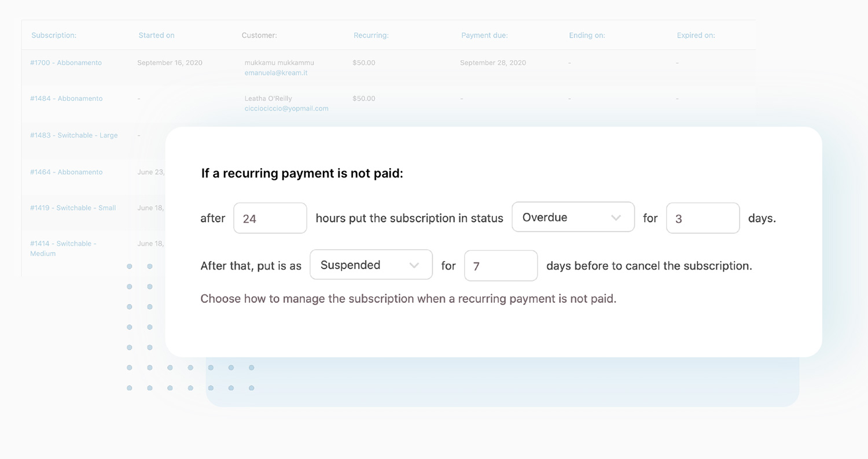The image size is (868, 459).
Task: Open subscription #1419 - Switchable - Small
Action: click(72, 208)
